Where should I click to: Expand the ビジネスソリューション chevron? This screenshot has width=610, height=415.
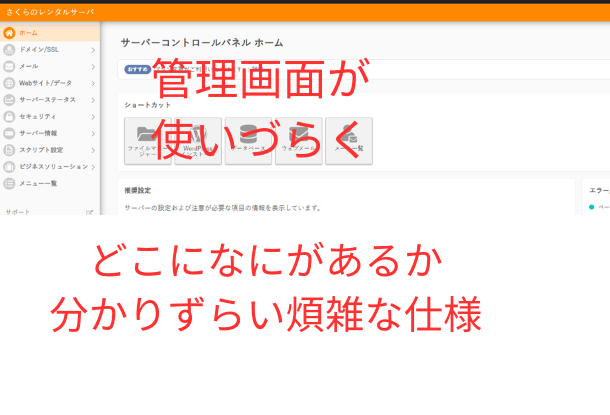click(93, 167)
